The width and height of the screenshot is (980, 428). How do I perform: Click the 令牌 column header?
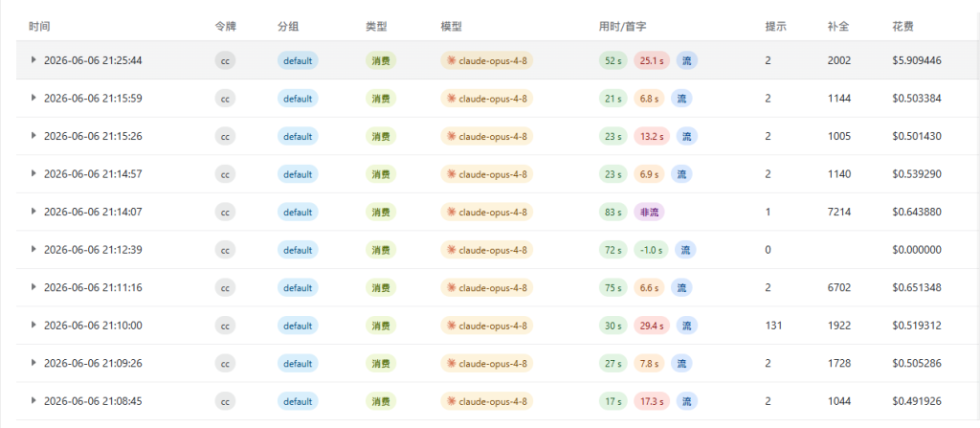click(x=226, y=27)
